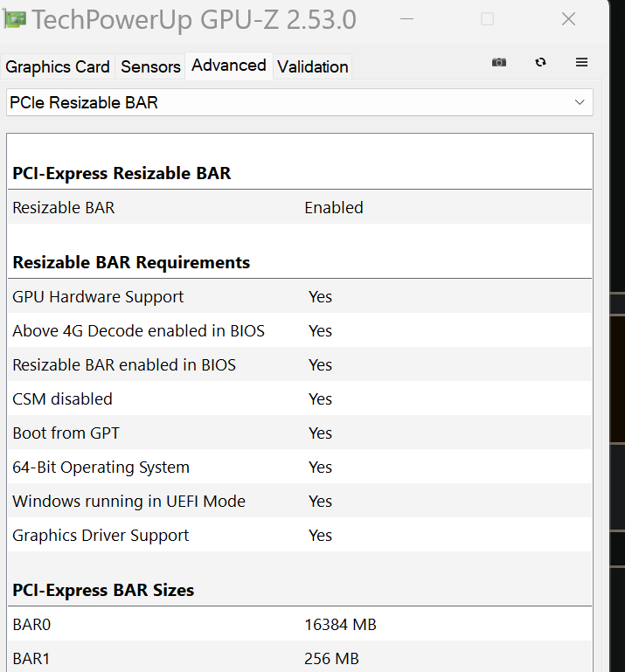Go to the Validation tab
Image resolution: width=625 pixels, height=672 pixels.
313,66
